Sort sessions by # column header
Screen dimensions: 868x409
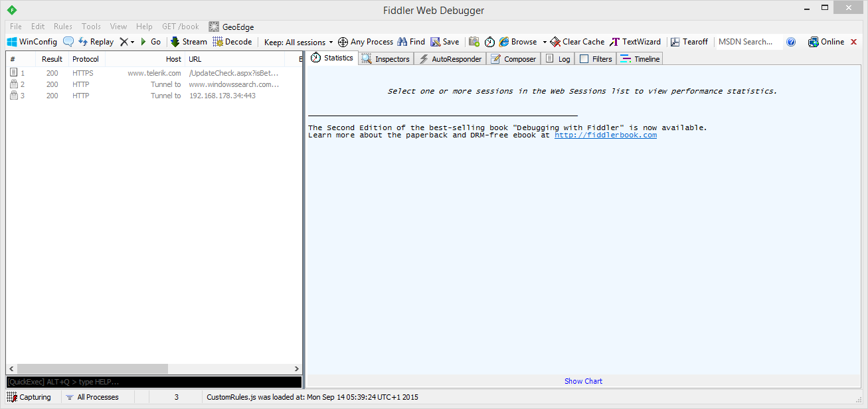(x=21, y=59)
